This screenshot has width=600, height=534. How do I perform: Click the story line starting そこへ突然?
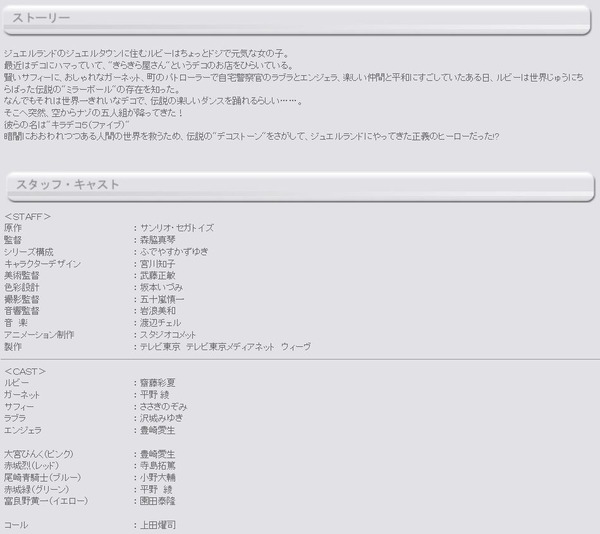click(94, 113)
